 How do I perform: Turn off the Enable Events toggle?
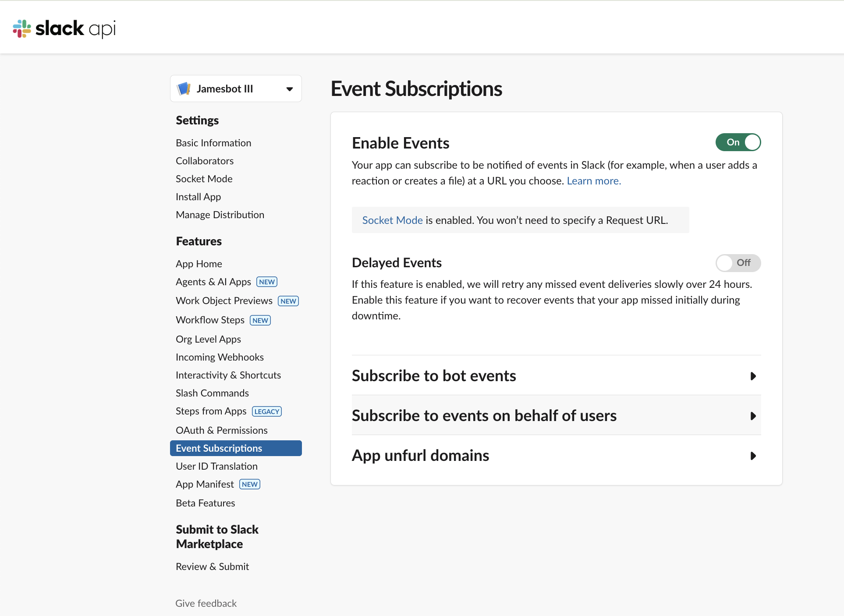coord(738,142)
